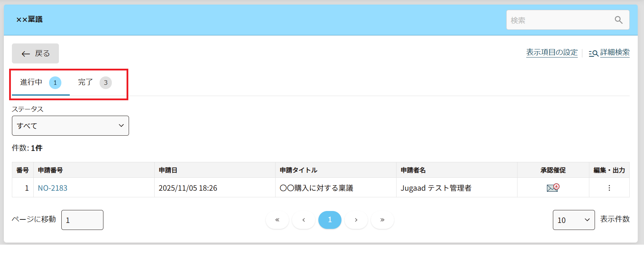
Task: Go to the first page arrow
Action: point(277,220)
